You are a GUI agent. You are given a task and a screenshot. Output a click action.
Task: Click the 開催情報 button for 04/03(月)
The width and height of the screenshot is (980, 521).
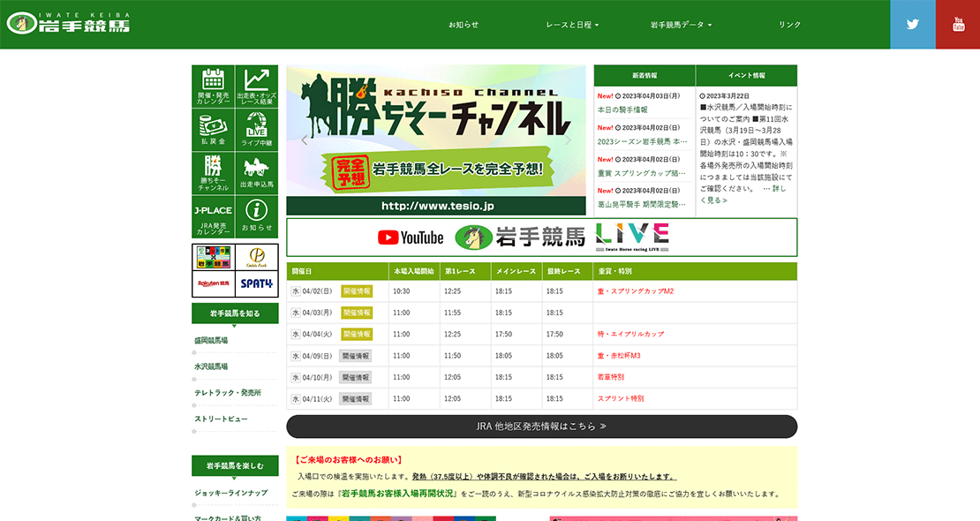(357, 313)
